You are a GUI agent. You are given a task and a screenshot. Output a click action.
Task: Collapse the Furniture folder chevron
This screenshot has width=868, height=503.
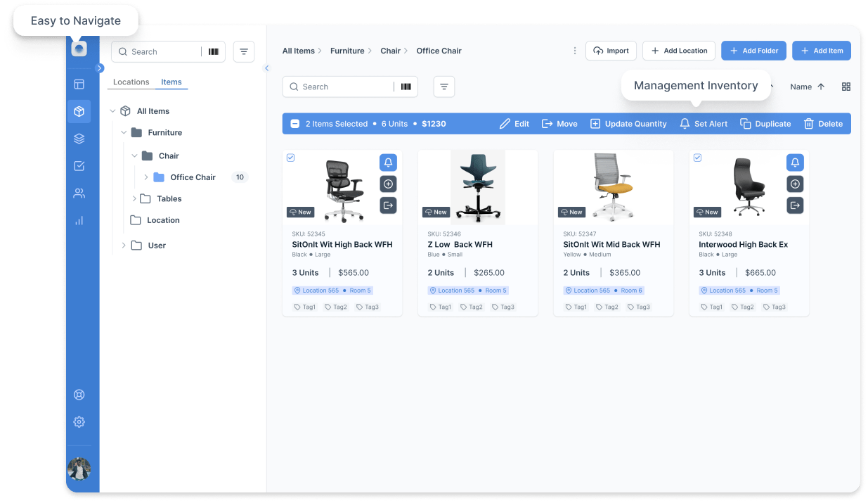pyautogui.click(x=124, y=132)
